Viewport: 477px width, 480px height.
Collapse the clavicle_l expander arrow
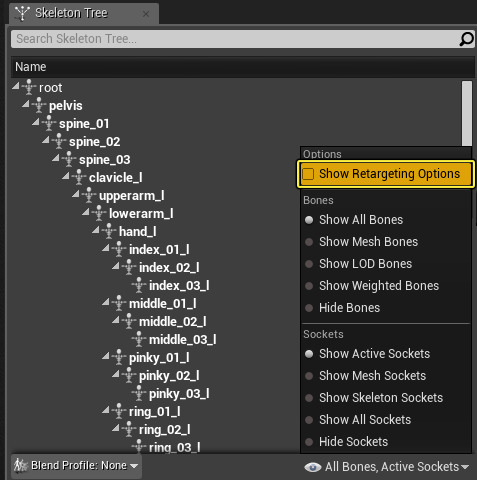[66, 176]
